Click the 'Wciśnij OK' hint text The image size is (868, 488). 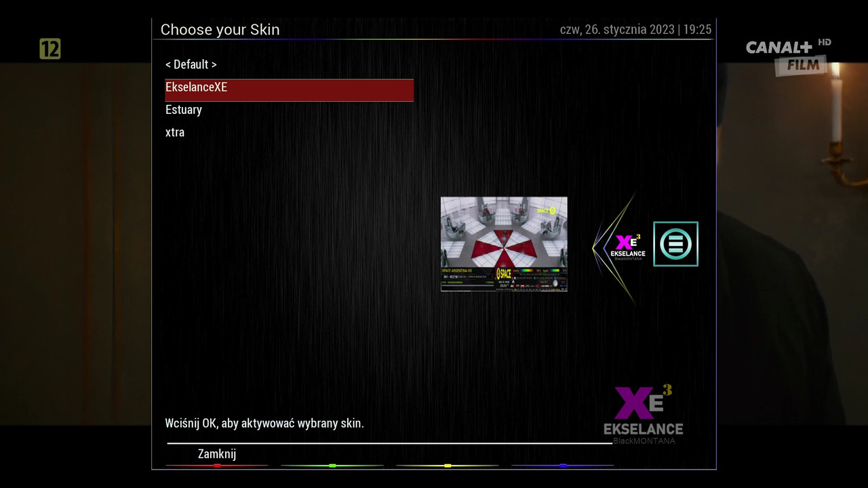point(264,424)
